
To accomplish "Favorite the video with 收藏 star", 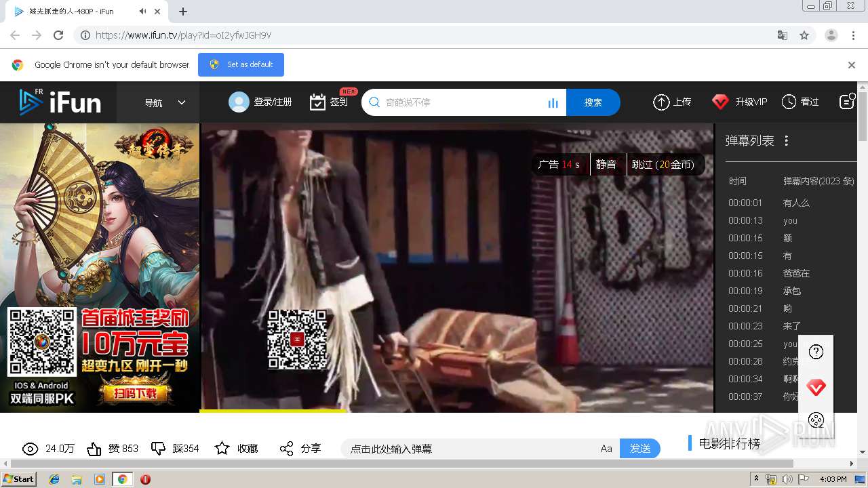I will coord(222,449).
